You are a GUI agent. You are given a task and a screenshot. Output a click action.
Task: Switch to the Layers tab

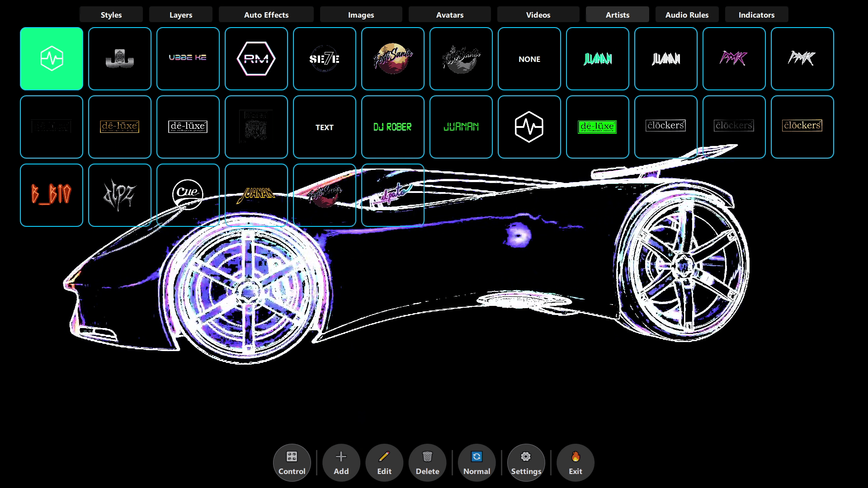(x=180, y=14)
